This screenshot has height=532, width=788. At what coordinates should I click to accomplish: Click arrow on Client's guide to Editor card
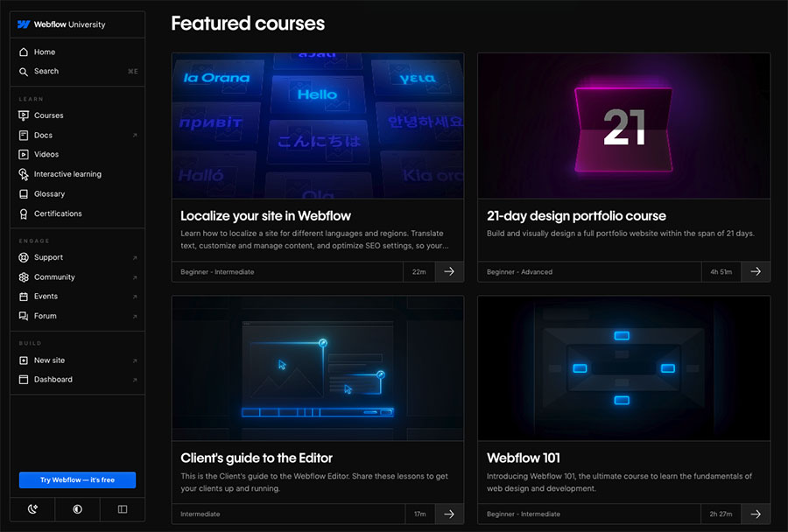click(x=449, y=514)
